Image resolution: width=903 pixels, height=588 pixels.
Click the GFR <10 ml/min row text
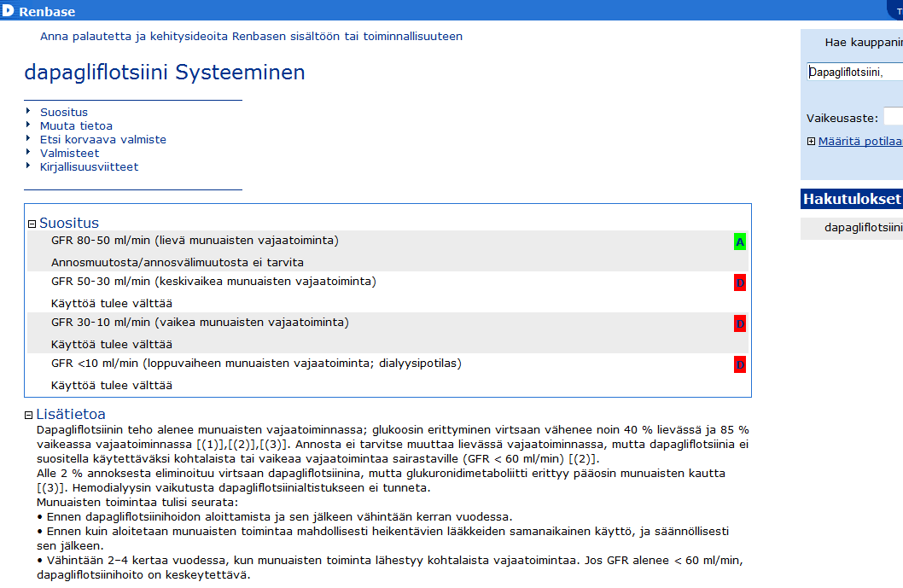256,364
